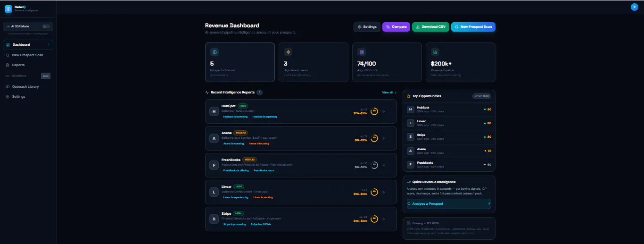Click the 'HubSpot is expanding' signal tag
Viewport: 644px width, 244px height.
265,117
